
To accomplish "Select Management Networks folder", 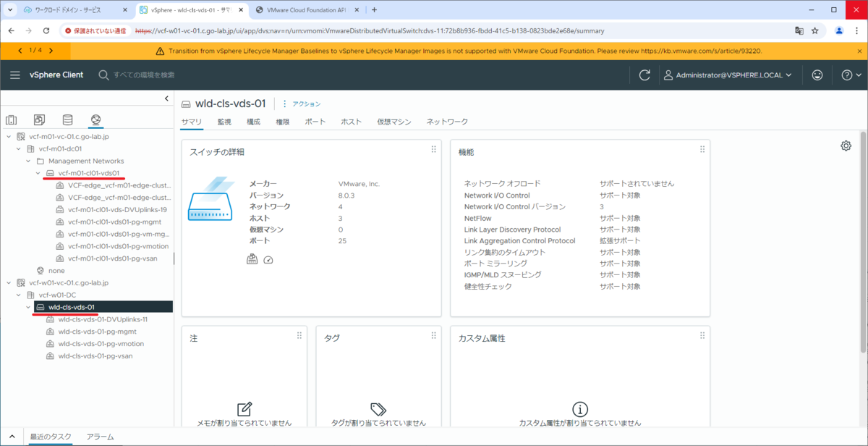I will click(x=86, y=161).
